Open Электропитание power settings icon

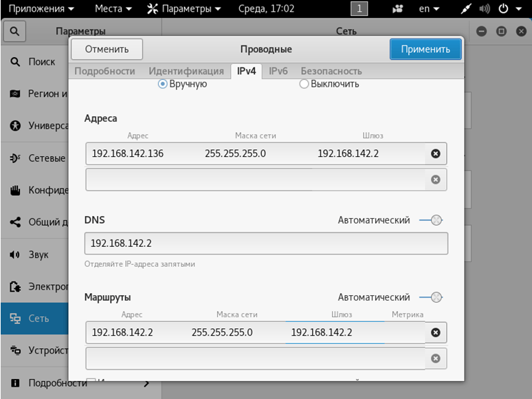click(15, 287)
